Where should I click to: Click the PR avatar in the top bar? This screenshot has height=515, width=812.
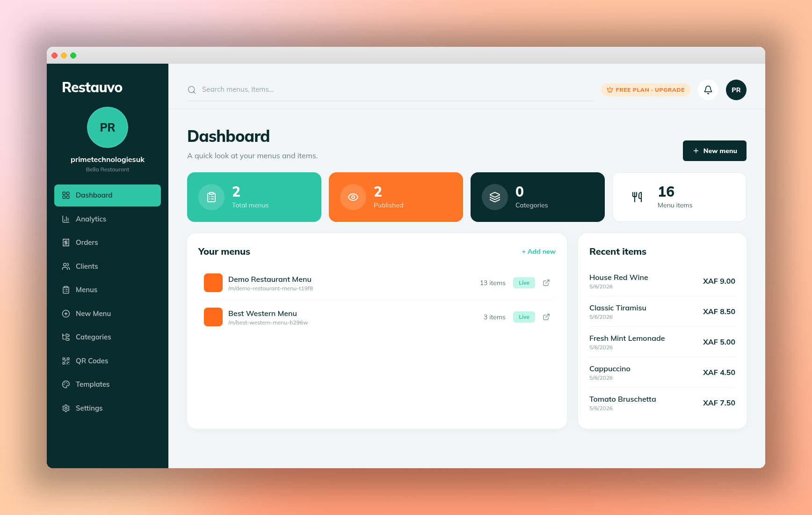click(x=736, y=90)
